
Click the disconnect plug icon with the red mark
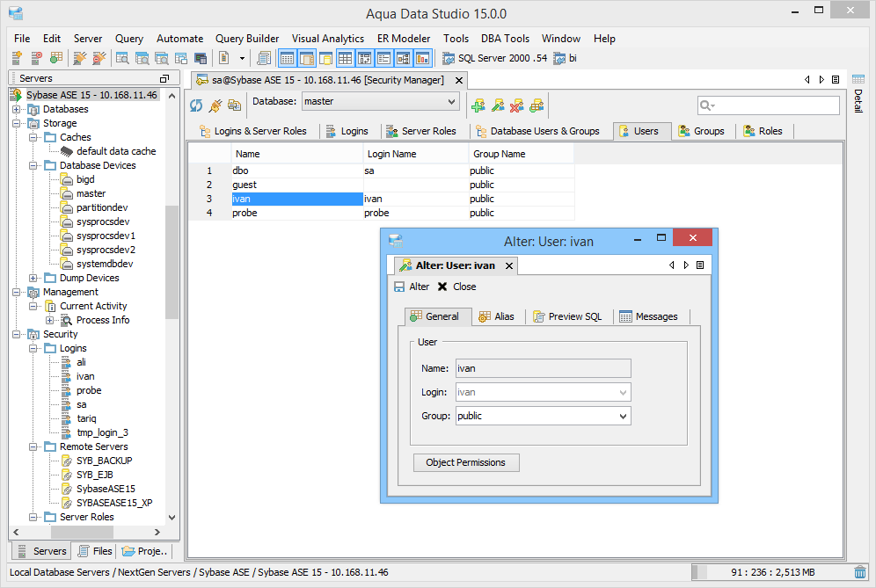99,57
